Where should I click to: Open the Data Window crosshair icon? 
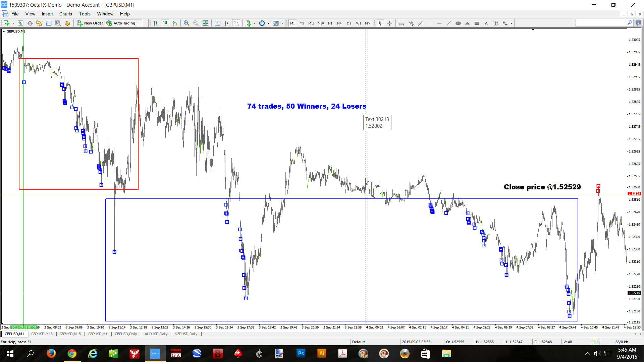(x=30, y=23)
